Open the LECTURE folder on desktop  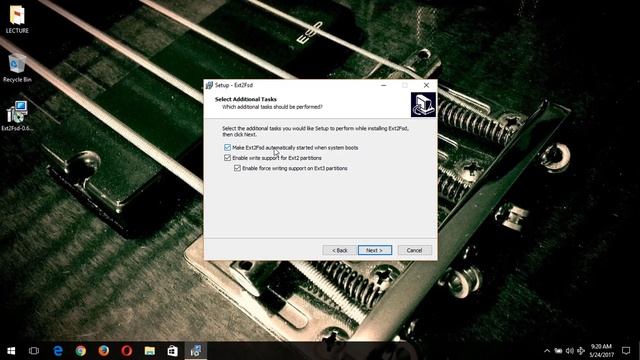tap(17, 19)
